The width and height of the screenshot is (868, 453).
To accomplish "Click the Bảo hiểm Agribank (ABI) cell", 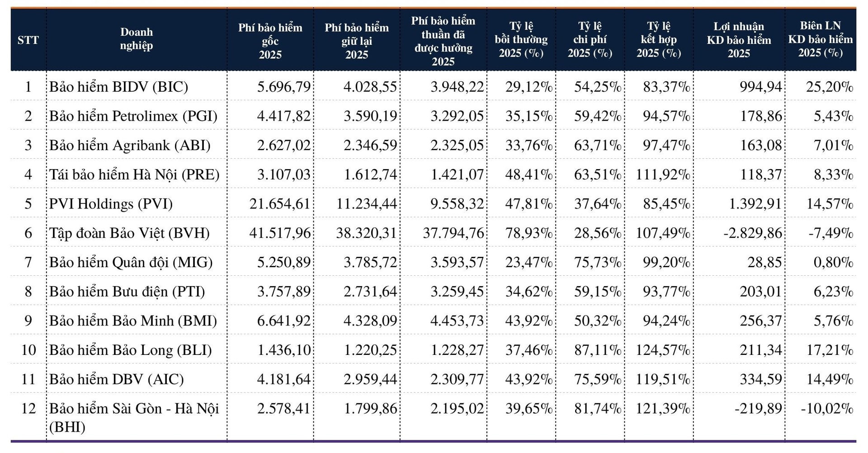I will click(x=130, y=145).
